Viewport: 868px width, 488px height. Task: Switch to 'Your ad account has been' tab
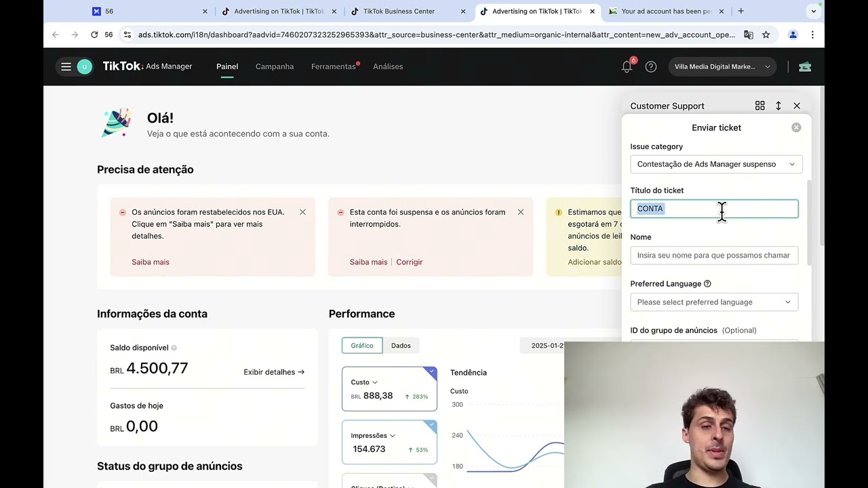(667, 12)
